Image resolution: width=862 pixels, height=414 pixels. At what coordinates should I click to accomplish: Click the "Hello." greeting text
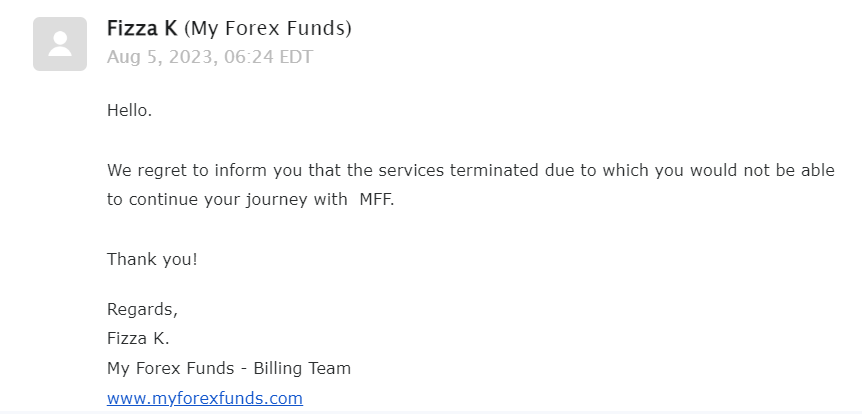pyautogui.click(x=129, y=111)
